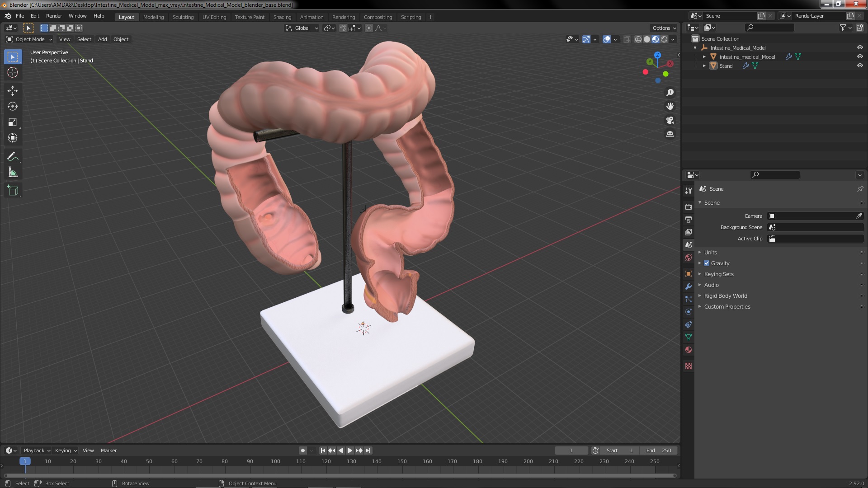This screenshot has height=488, width=868.
Task: Open the Texture properties tab
Action: pyautogui.click(x=689, y=366)
